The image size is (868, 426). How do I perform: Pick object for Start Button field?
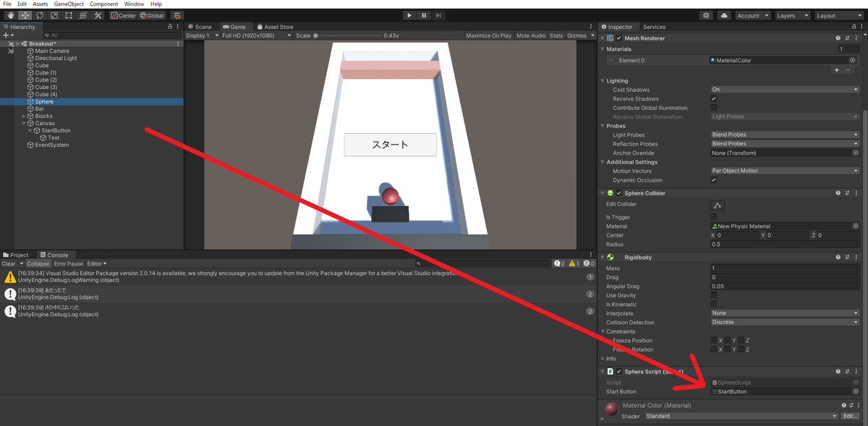point(856,391)
